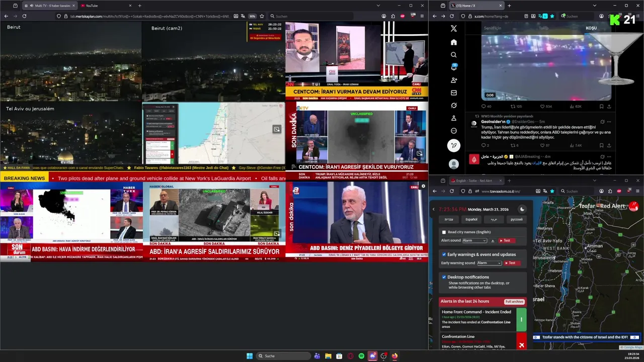Open tab list dropdown in Multi TV window
This screenshot has width=644, height=362.
(378, 6)
